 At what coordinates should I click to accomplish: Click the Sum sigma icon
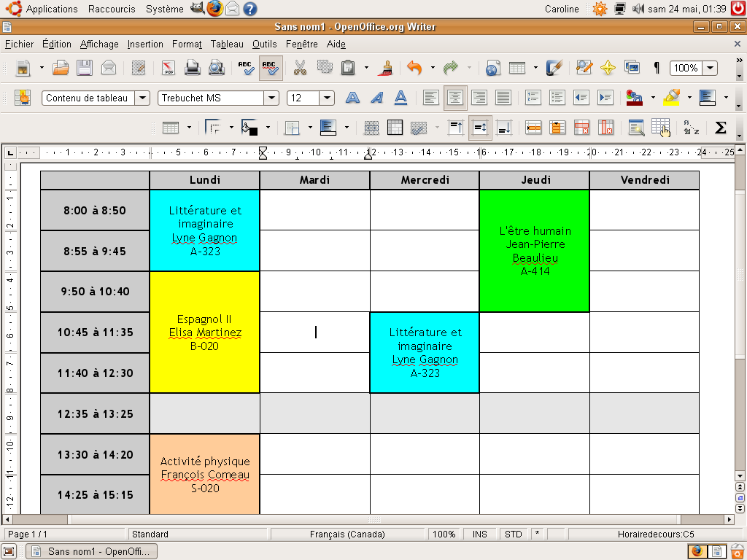pyautogui.click(x=721, y=128)
